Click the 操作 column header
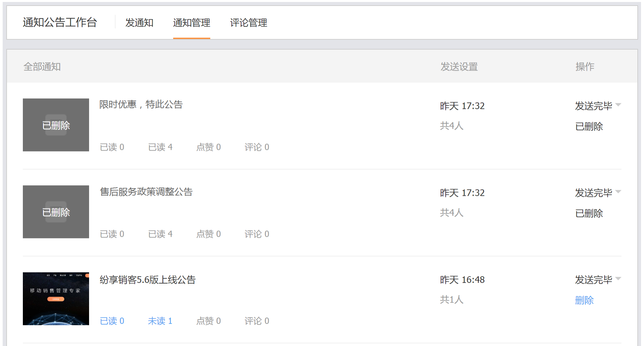The image size is (644, 346). coord(585,67)
